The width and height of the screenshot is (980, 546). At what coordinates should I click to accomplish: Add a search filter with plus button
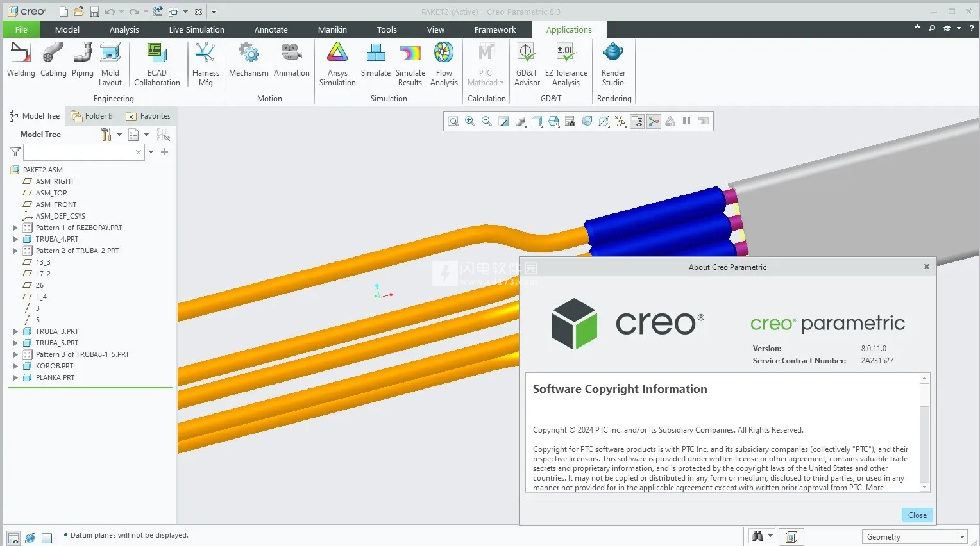(164, 152)
